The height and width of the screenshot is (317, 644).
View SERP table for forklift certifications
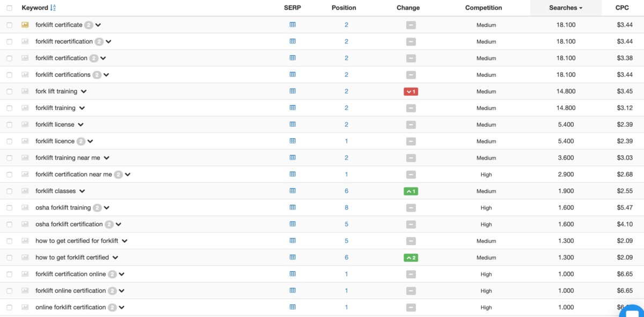292,75
